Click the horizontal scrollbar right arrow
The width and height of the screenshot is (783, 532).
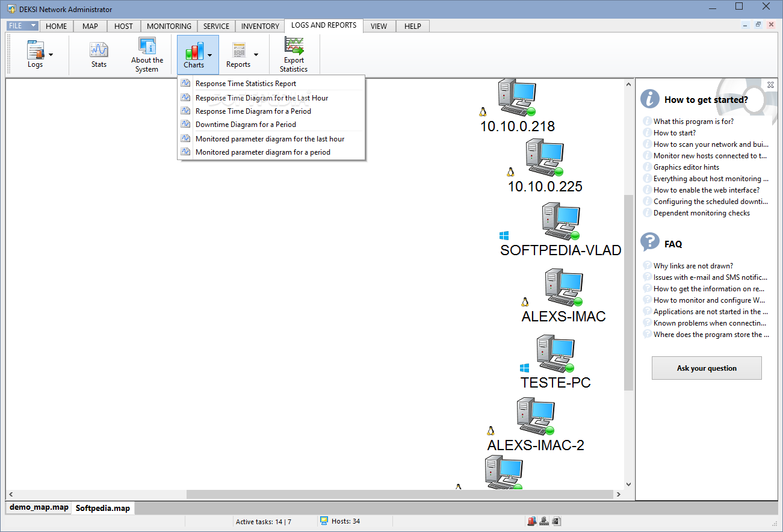tap(618, 494)
